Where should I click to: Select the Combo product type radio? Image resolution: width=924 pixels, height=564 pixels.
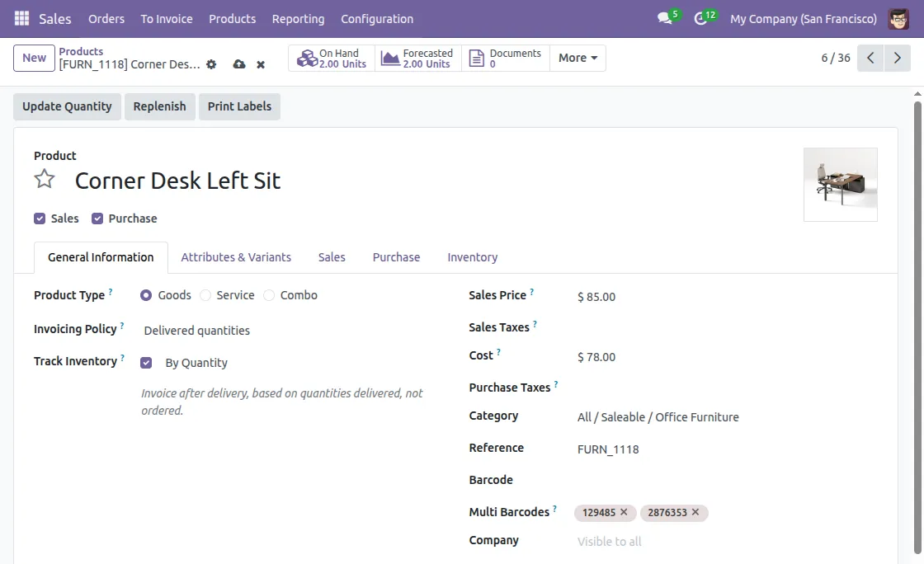click(x=269, y=294)
